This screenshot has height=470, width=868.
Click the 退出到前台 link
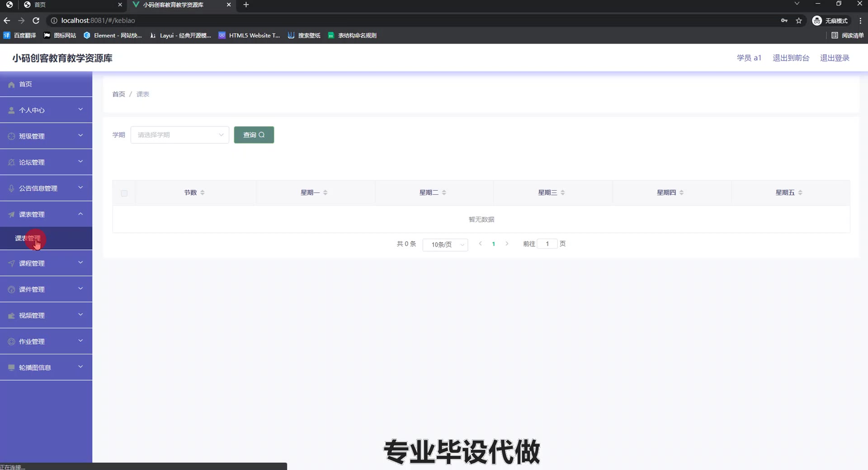791,58
